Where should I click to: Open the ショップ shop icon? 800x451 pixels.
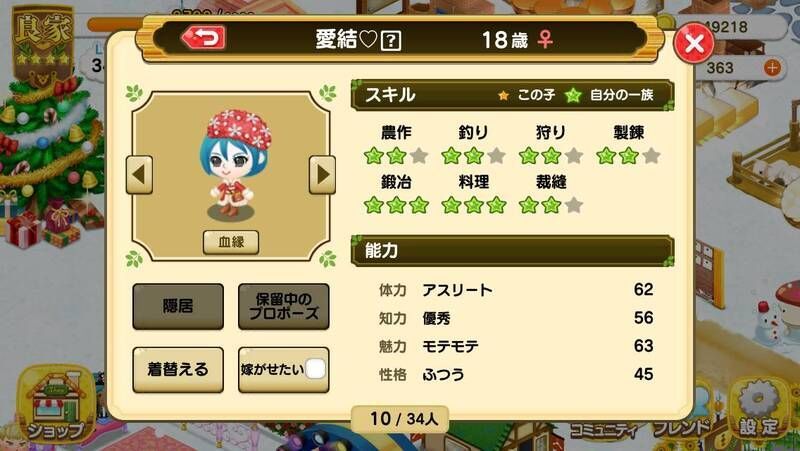pos(56,405)
